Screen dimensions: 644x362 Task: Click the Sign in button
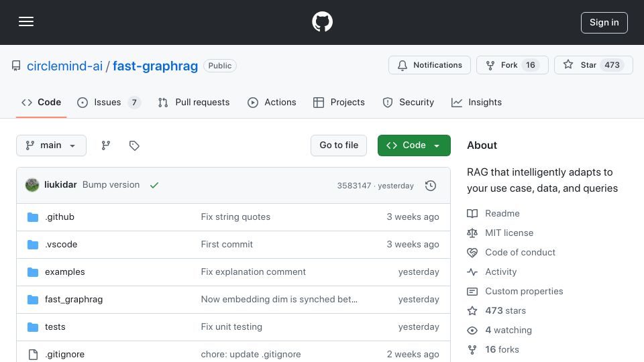tap(604, 23)
